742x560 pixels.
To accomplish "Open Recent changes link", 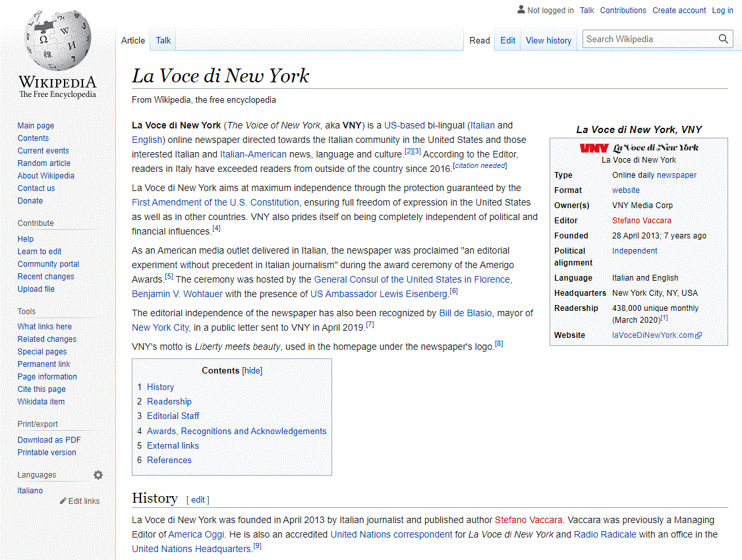I will click(46, 277).
